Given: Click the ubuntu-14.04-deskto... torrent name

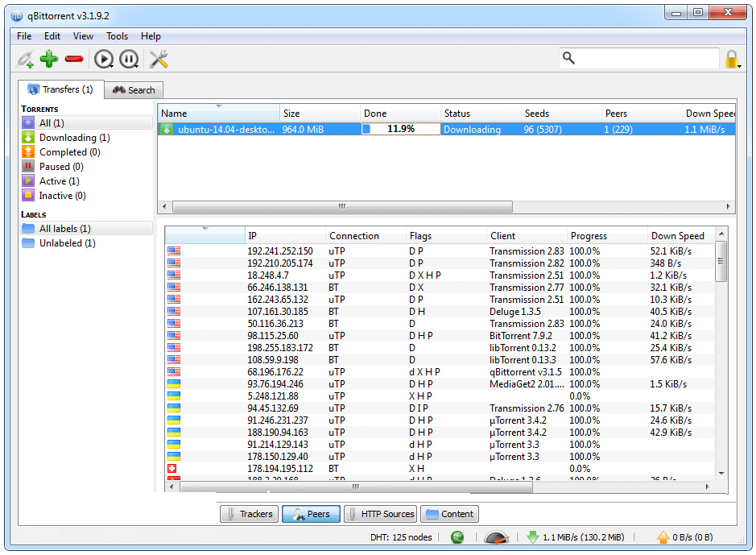Looking at the screenshot, I should [x=226, y=129].
